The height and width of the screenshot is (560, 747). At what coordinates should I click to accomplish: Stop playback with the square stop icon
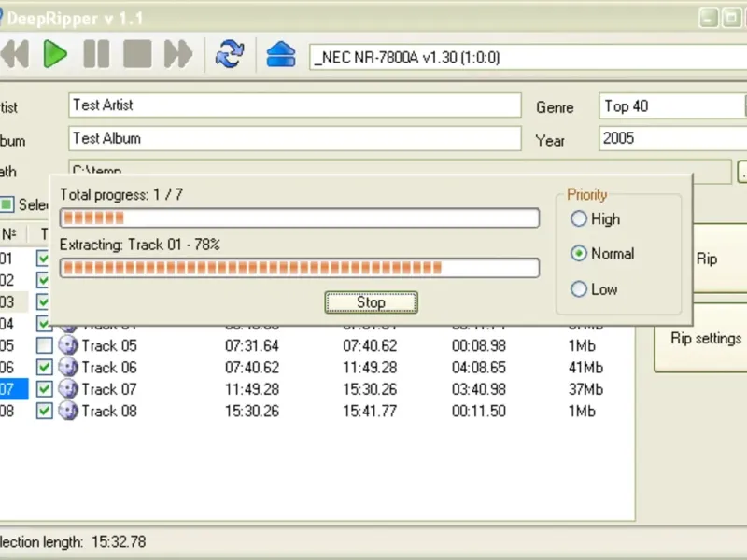[137, 54]
